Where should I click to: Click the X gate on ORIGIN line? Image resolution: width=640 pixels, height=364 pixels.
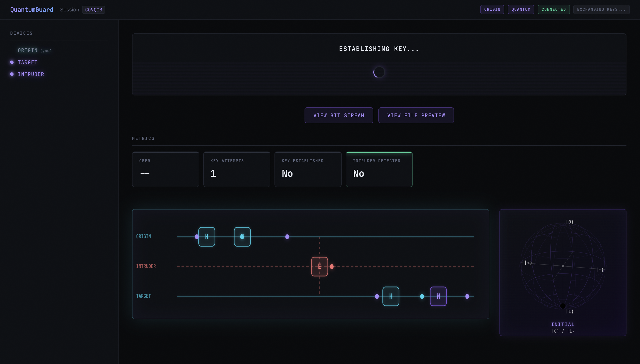242,237
